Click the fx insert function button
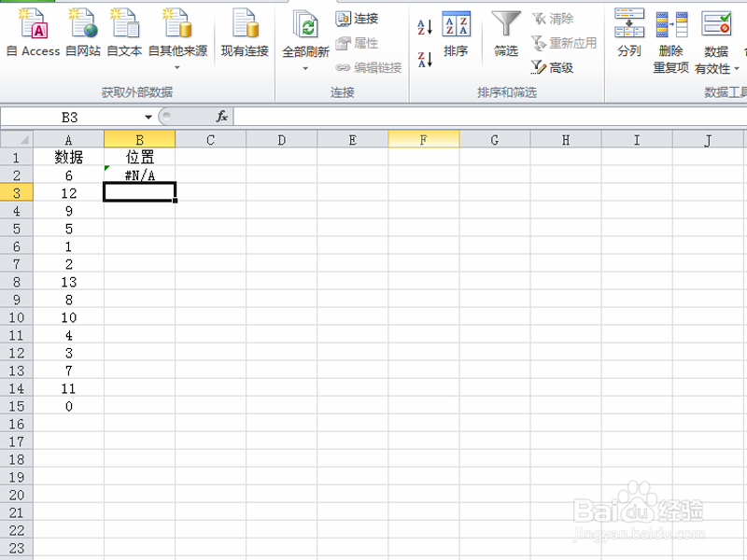Screen dimensions: 747x560 (222, 117)
